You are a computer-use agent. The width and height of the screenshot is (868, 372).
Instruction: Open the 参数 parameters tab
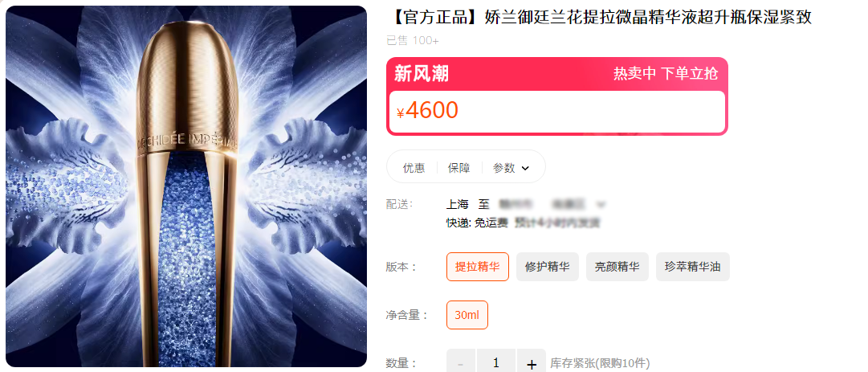click(503, 168)
